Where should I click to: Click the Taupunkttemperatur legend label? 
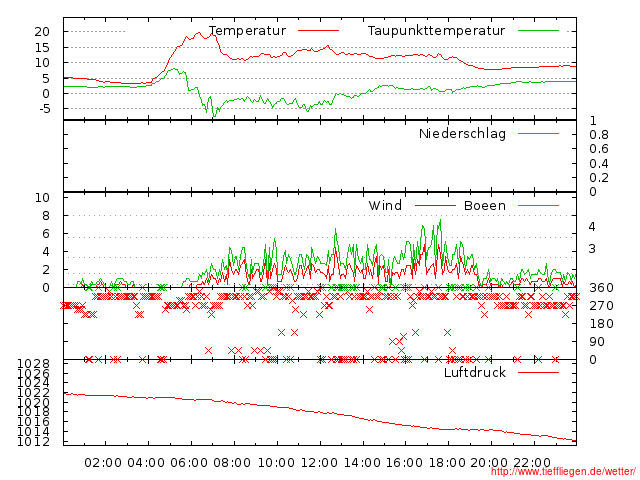coord(436,31)
